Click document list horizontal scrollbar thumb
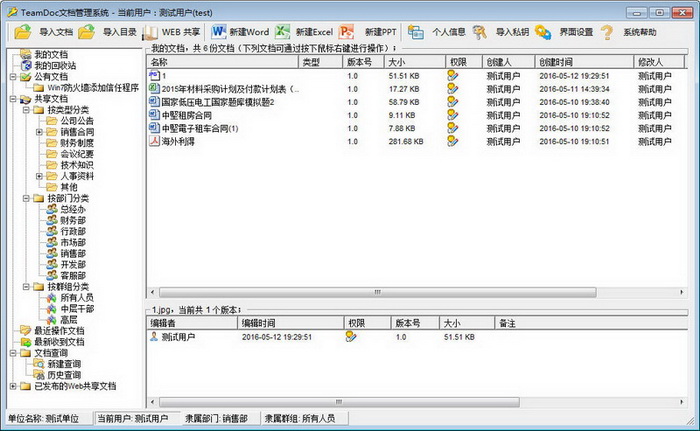 (378, 292)
